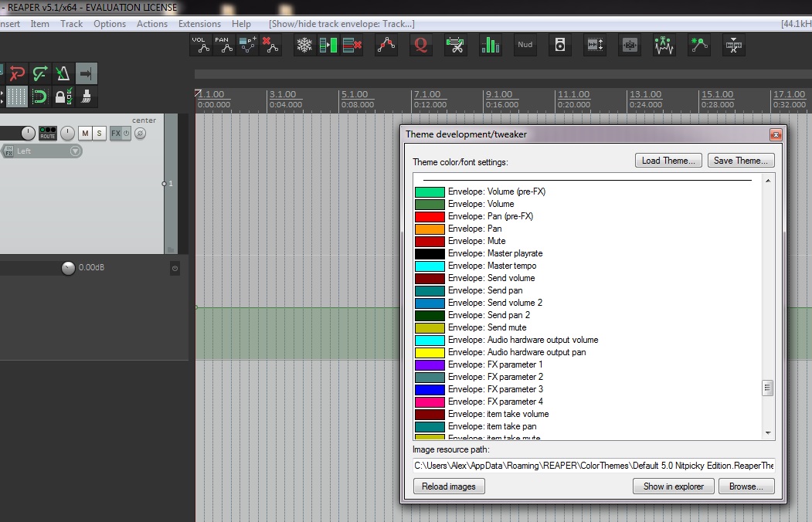Click the delete tracks red X icon

pyautogui.click(x=352, y=46)
